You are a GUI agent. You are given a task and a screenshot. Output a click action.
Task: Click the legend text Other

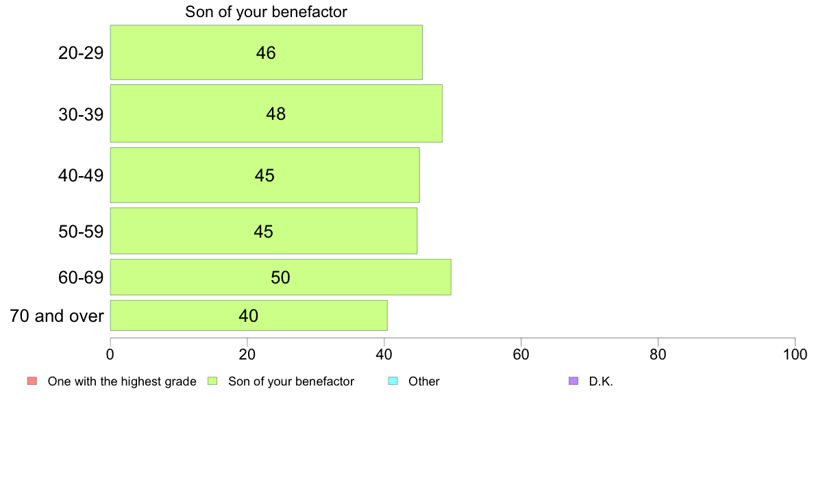[x=424, y=381]
